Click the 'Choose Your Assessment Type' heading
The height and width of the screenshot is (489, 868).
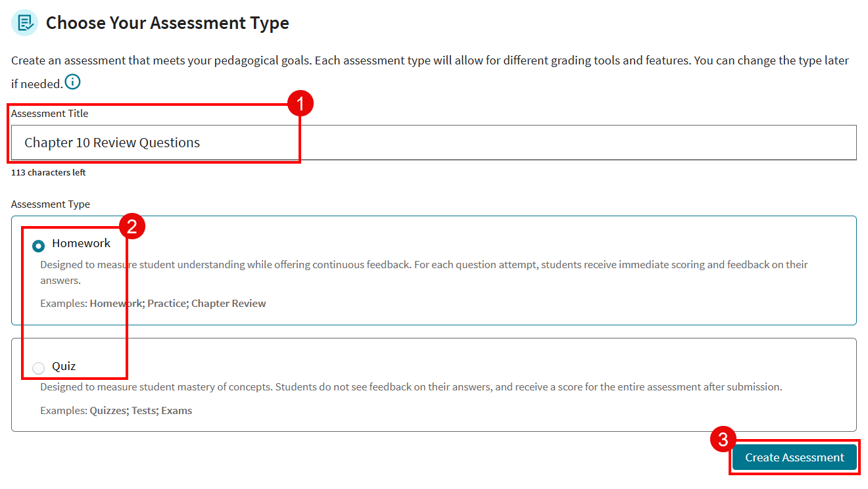pos(167,23)
